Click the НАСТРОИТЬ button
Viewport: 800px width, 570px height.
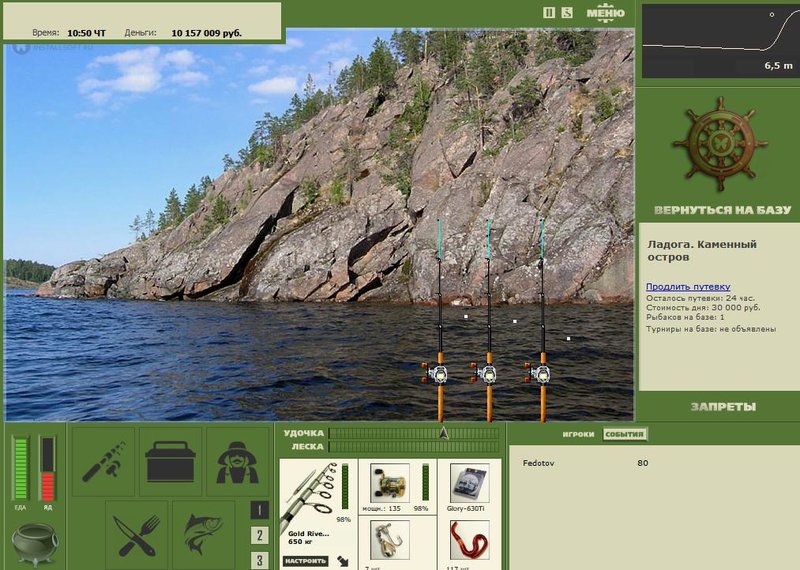tap(306, 561)
